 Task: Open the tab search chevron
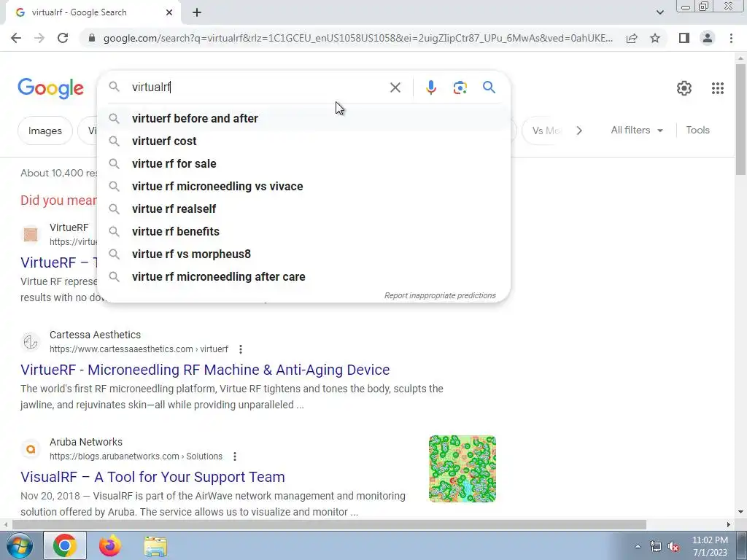[659, 12]
